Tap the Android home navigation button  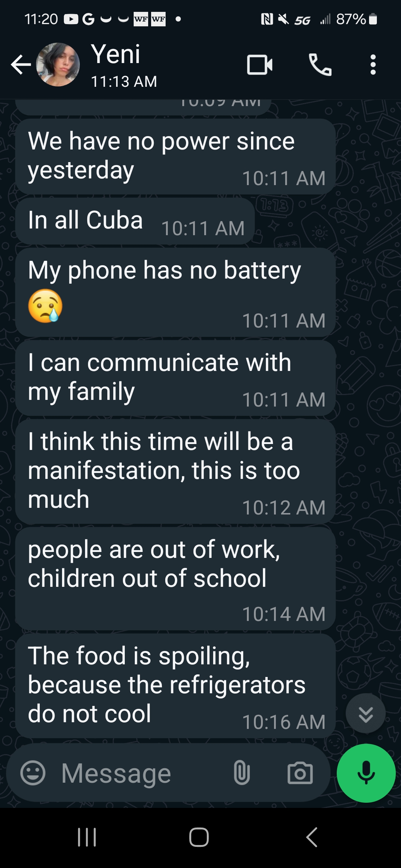[199, 837]
